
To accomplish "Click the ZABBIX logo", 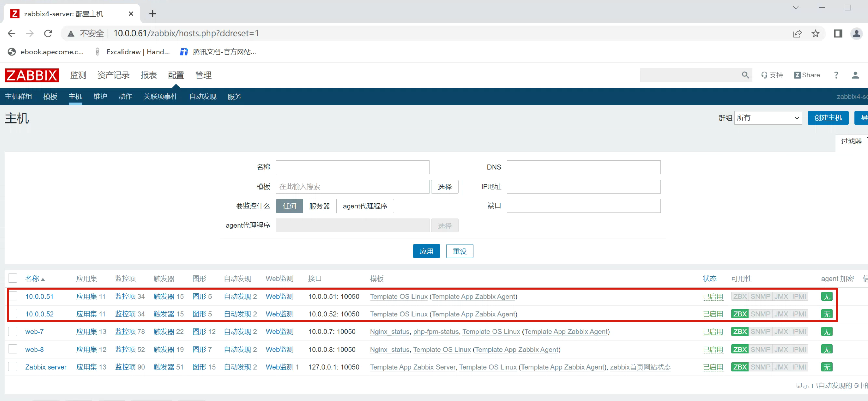I will (x=32, y=75).
